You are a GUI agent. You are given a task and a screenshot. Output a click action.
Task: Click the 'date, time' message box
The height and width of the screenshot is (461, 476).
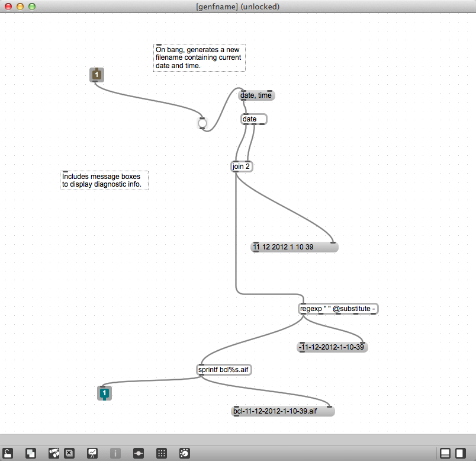coord(256,95)
